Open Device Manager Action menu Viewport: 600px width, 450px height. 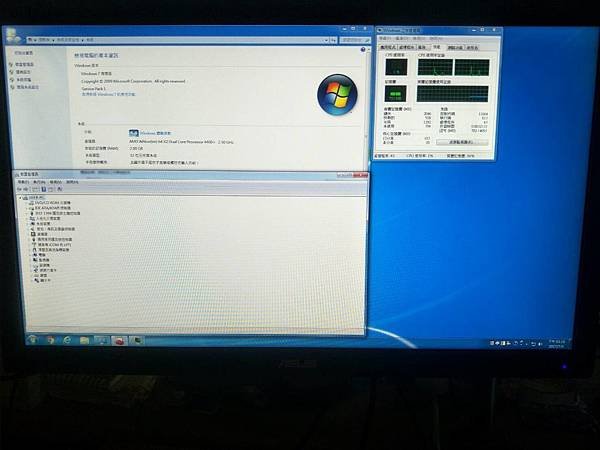[39, 182]
